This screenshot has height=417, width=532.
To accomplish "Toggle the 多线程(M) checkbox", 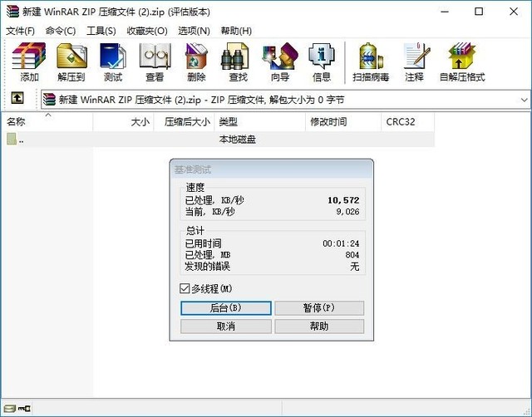I will 185,288.
